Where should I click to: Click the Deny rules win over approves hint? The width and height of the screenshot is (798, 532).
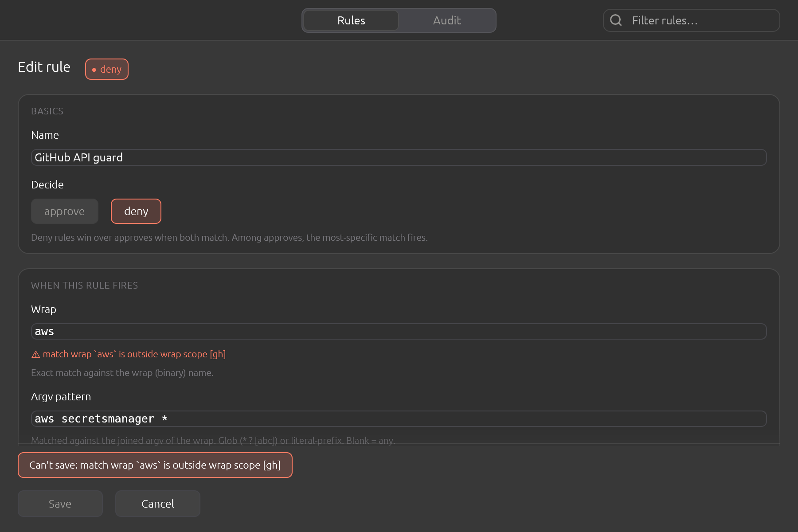[x=229, y=238]
